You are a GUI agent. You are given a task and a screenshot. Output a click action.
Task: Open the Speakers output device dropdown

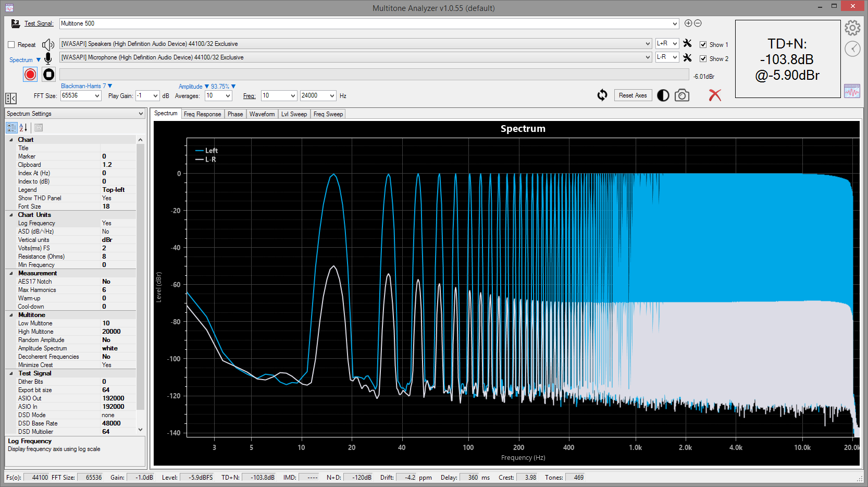click(x=648, y=44)
